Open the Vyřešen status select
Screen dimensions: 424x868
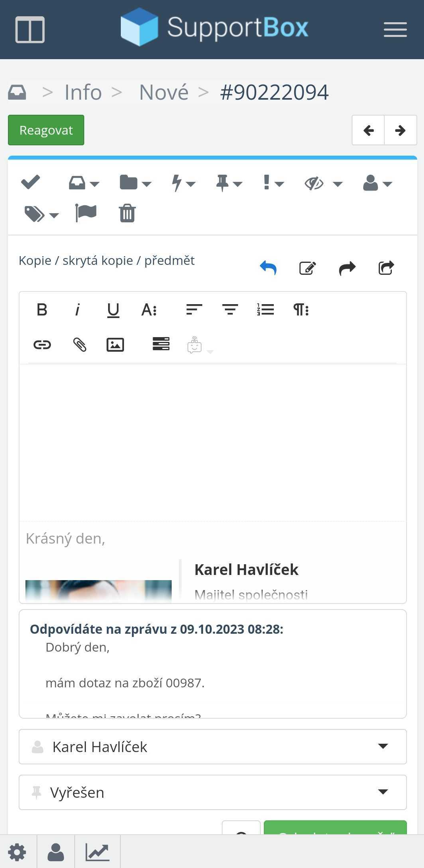click(x=213, y=792)
